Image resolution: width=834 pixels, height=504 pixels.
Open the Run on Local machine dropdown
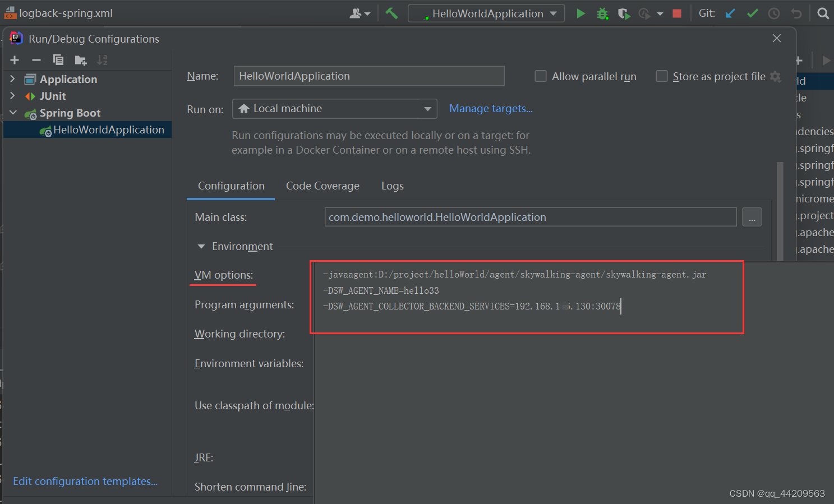click(335, 109)
